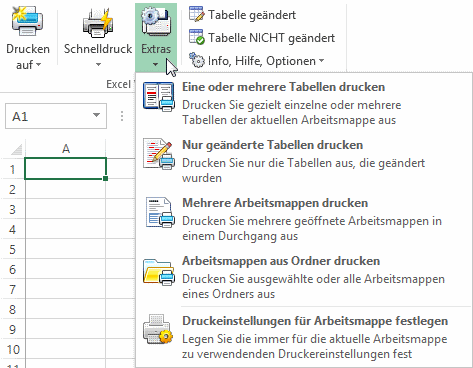Select row header 6
This screenshot has height=368, width=473.
click(12, 269)
